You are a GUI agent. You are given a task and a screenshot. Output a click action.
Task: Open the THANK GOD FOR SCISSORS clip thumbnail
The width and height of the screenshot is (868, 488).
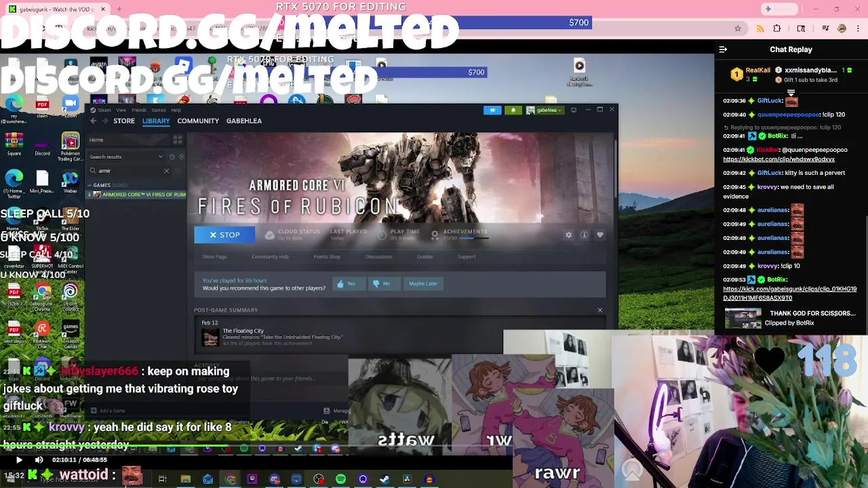click(743, 318)
